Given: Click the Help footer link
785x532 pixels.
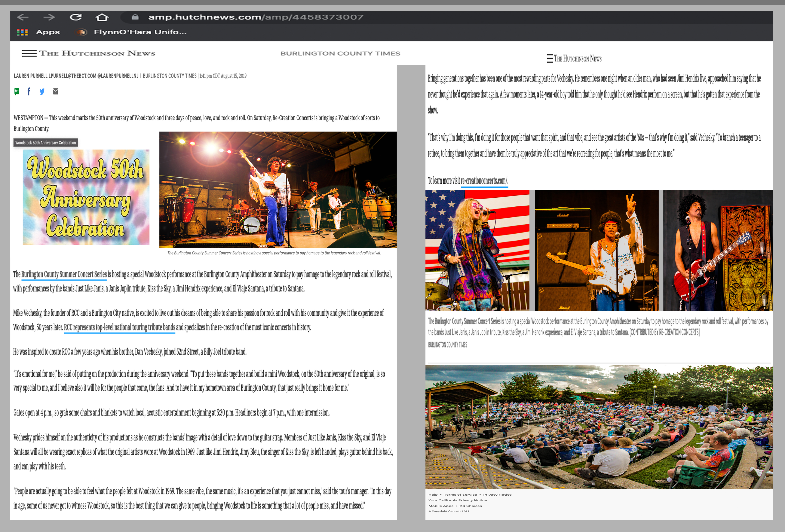Looking at the screenshot, I should 433,494.
